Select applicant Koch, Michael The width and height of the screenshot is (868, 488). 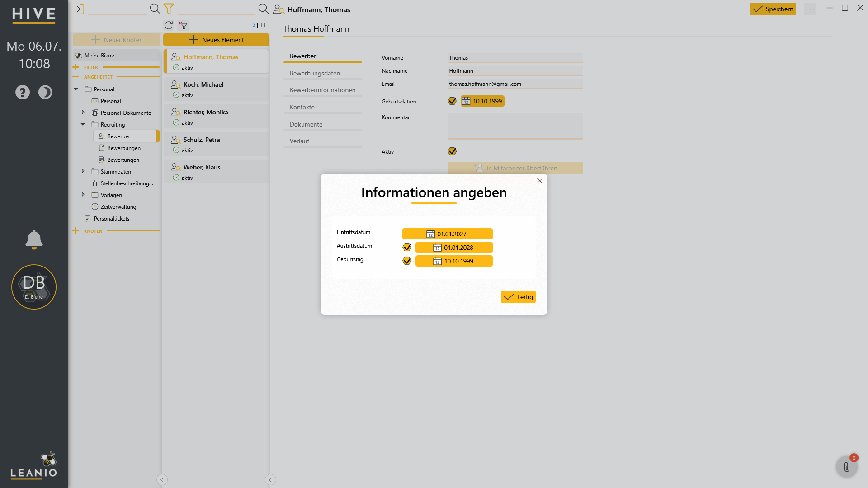[216, 89]
